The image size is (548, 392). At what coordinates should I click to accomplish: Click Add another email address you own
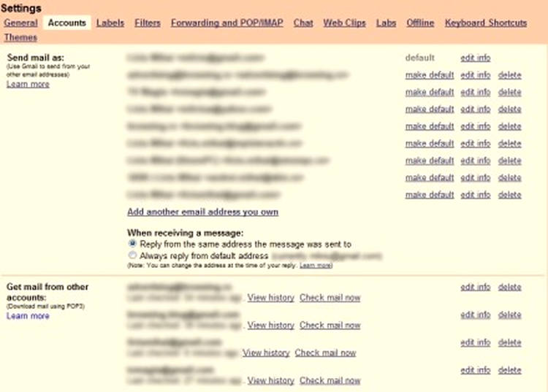202,212
